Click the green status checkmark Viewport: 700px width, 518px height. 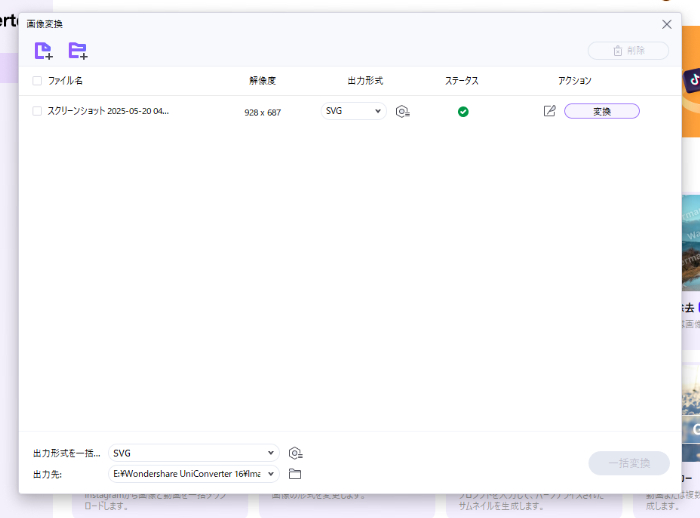point(463,112)
